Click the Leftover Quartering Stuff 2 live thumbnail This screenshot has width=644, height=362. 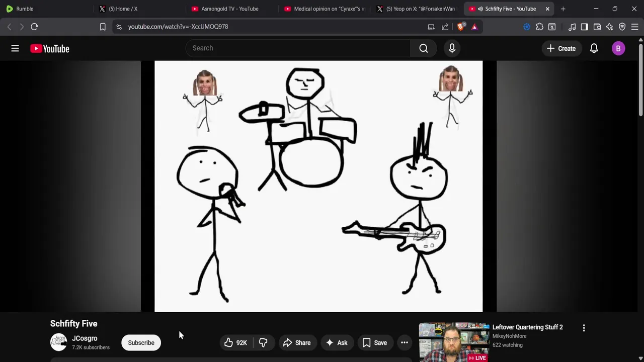coord(454,342)
